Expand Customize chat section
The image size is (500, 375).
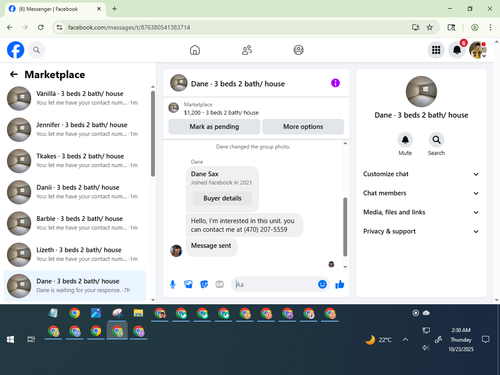pos(421,174)
